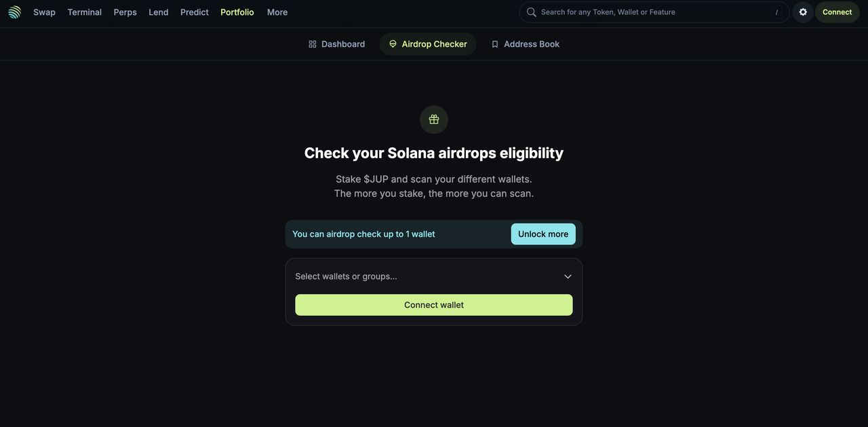
Task: Click the Address Book bookmark icon
Action: click(495, 44)
